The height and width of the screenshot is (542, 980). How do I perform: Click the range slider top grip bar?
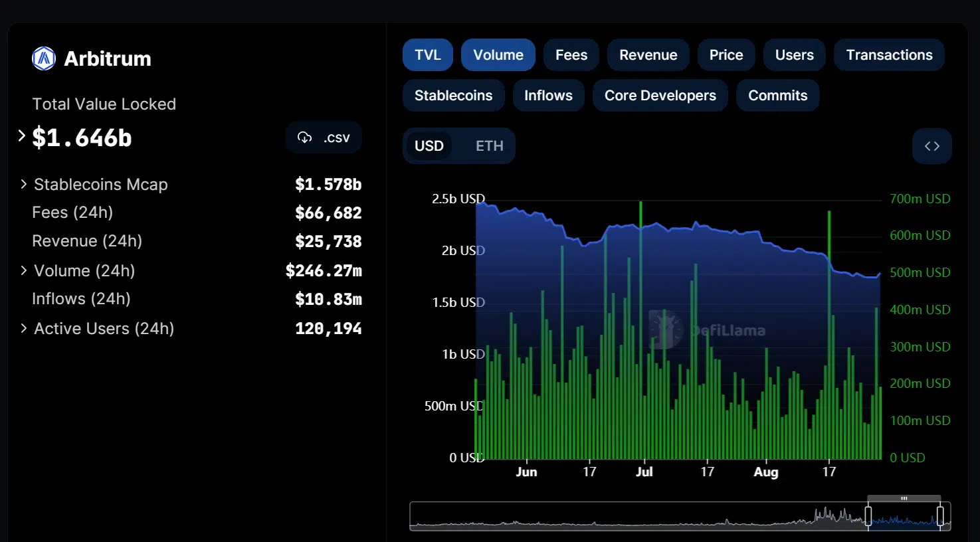point(904,498)
